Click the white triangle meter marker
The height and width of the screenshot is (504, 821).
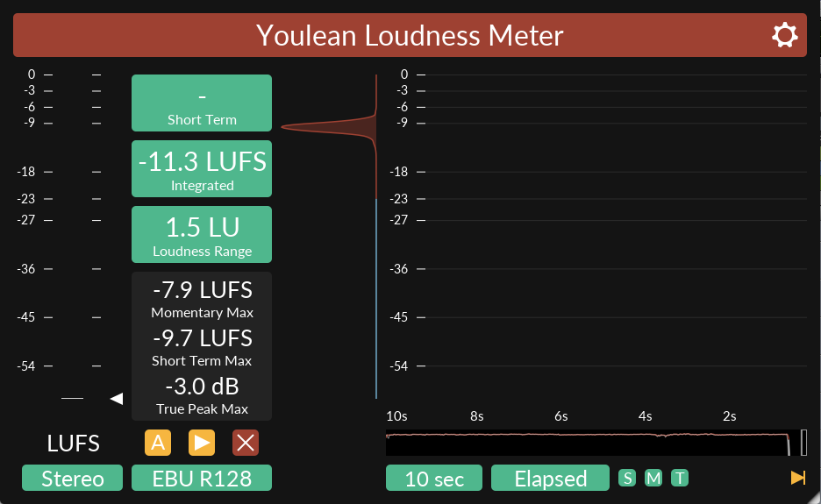(117, 399)
